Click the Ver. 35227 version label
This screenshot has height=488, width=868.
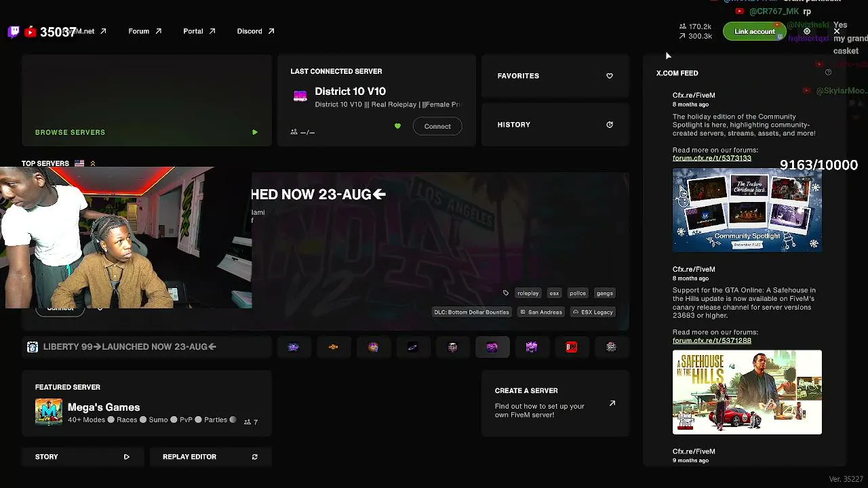(846, 479)
